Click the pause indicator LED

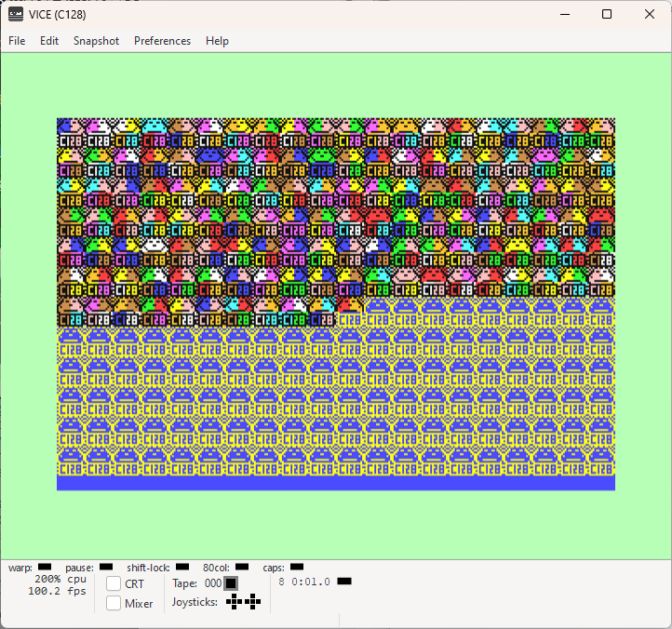pos(106,567)
